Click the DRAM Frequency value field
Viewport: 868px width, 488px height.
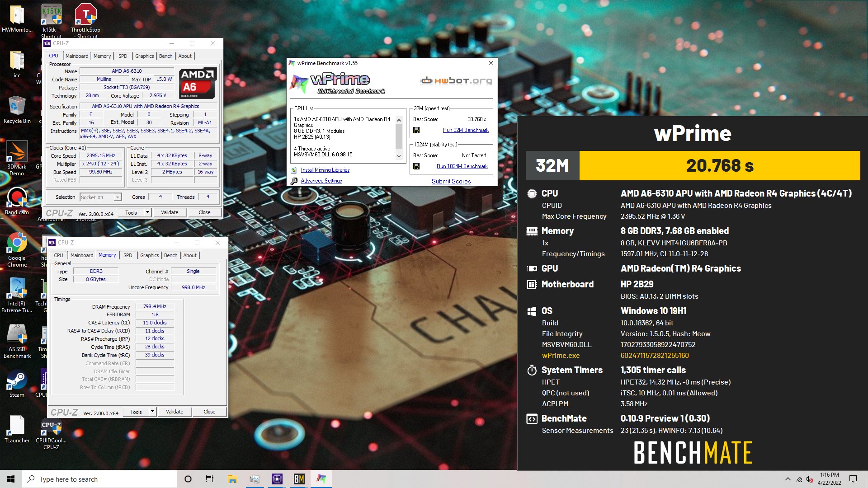click(155, 306)
